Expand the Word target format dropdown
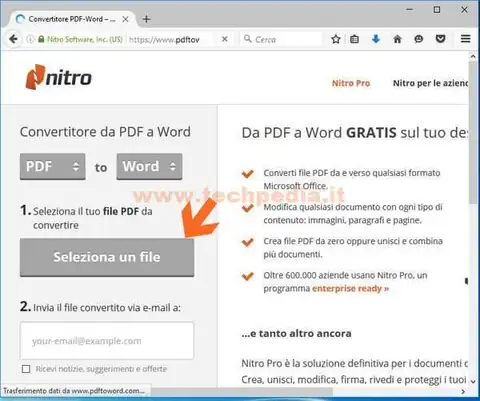 (x=149, y=166)
